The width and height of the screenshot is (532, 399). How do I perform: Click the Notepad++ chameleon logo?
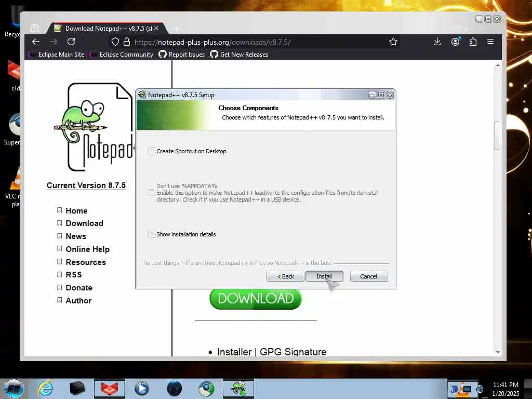94,127
